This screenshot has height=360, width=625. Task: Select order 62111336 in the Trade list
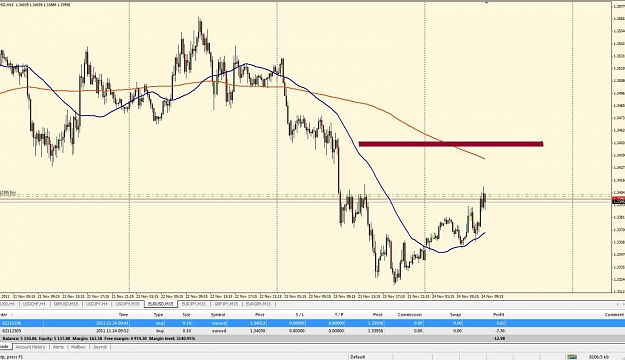[x=312, y=323]
